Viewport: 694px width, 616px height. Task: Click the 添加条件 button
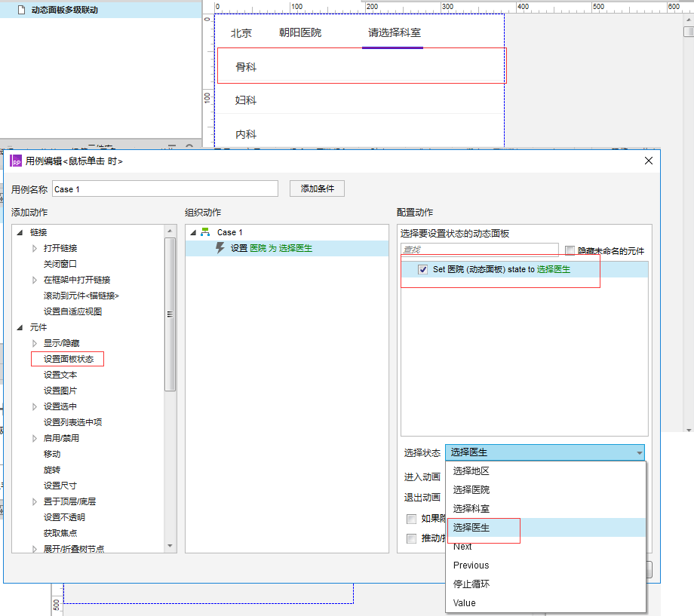coord(316,188)
